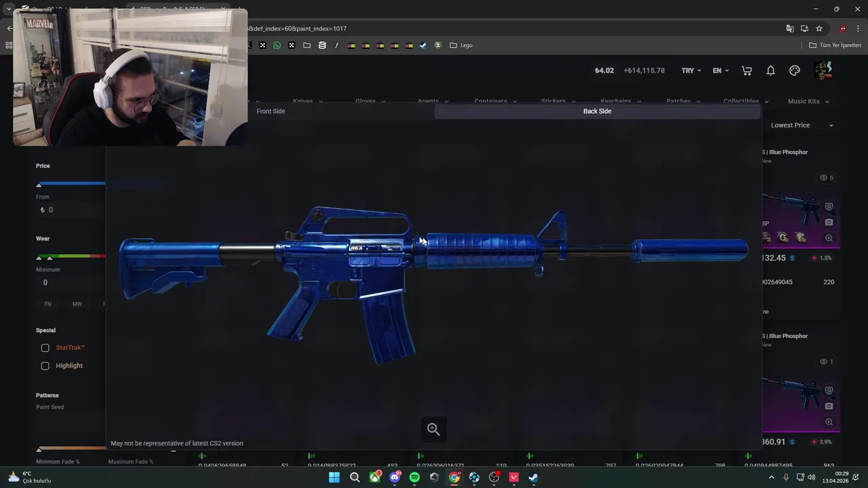Screen dimensions: 868x488
Task: Select the MW wear preset
Action: [77, 304]
